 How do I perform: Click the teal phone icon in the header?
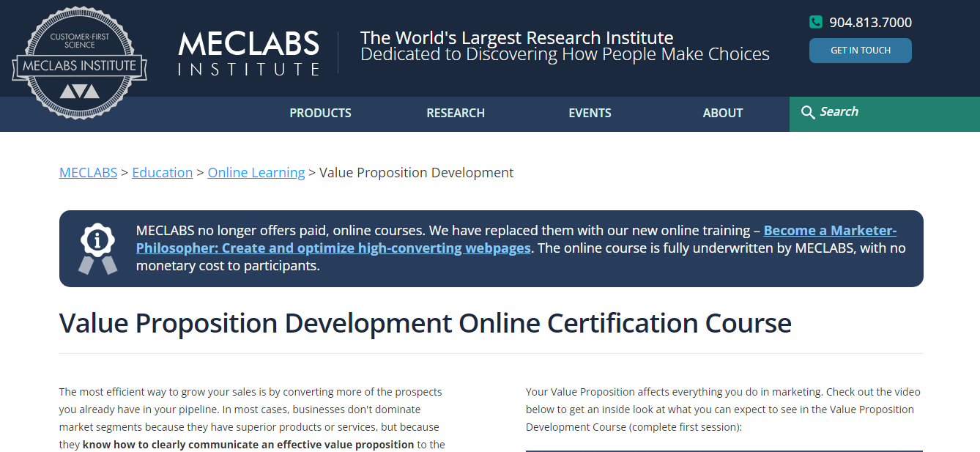[815, 22]
